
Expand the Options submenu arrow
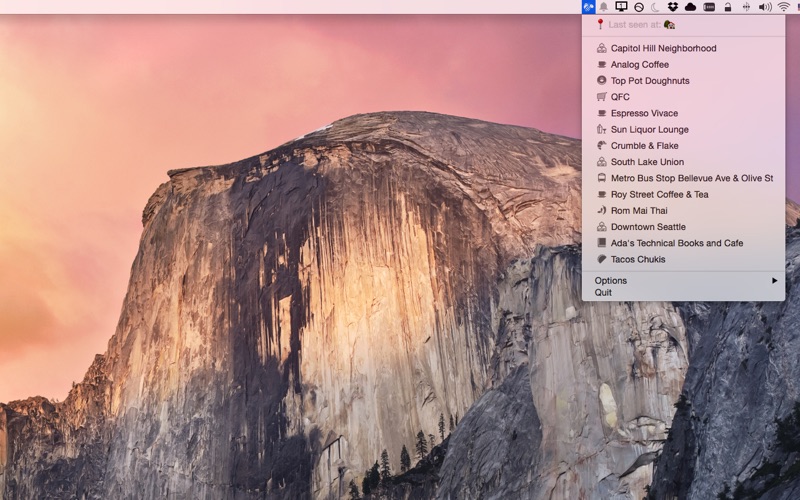point(774,281)
